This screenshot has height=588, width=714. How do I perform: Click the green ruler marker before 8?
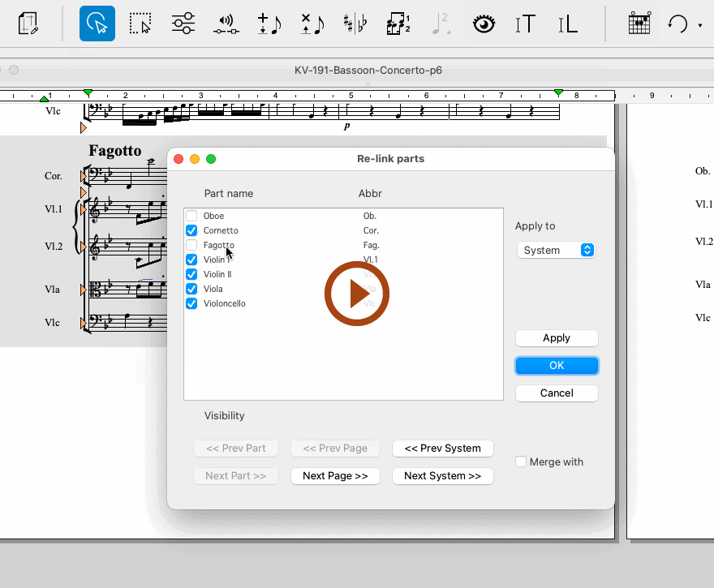pyautogui.click(x=558, y=93)
